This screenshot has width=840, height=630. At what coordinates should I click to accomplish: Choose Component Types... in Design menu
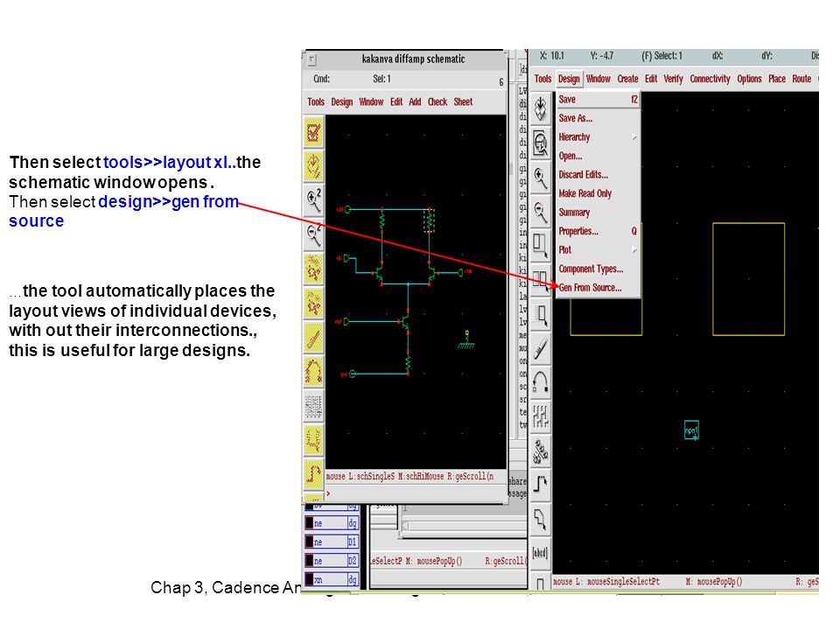(598, 269)
